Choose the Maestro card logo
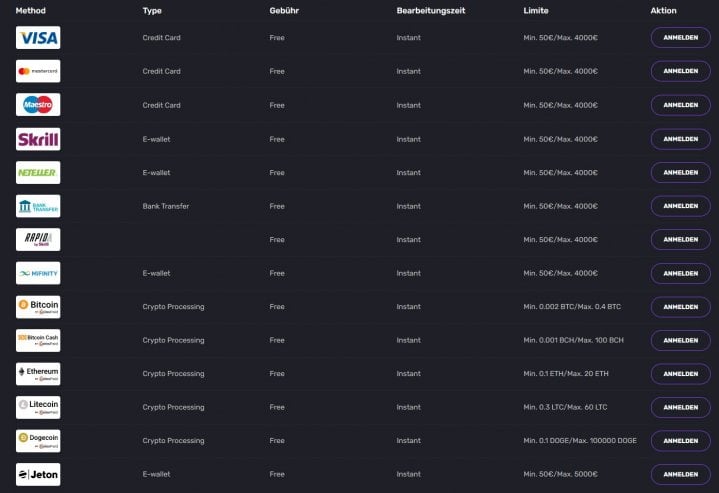 click(38, 105)
